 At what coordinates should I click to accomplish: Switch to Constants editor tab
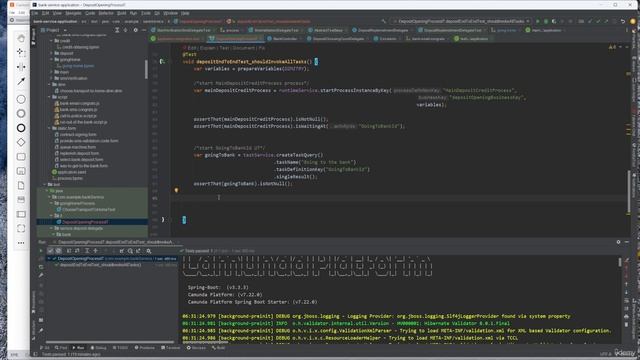coord(388,39)
